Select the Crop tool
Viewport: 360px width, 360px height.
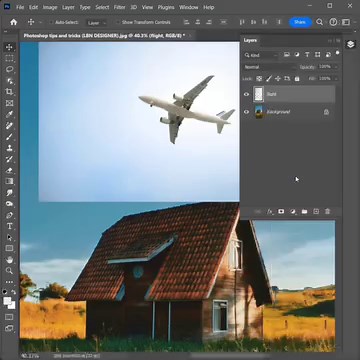point(9,92)
